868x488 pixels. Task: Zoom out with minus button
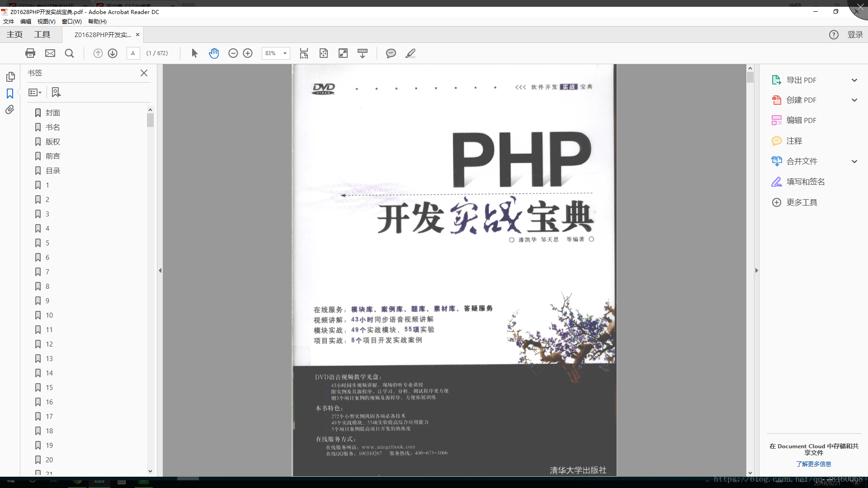[233, 53]
